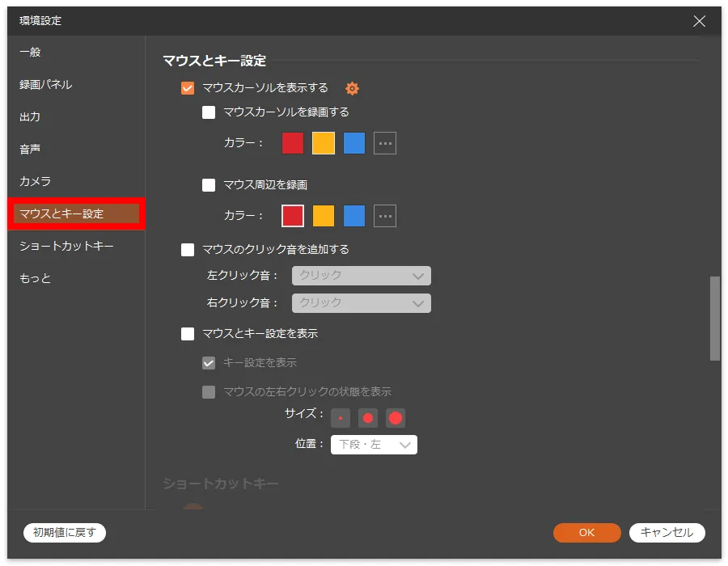Open the 位置 dropdown showing 下段・左
This screenshot has height=566, width=728.
[x=374, y=445]
